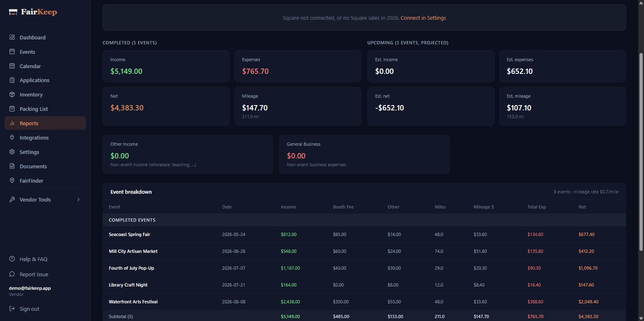Click the Connect in Settings link
Image resolution: width=644 pixels, height=321 pixels.
[x=423, y=18]
